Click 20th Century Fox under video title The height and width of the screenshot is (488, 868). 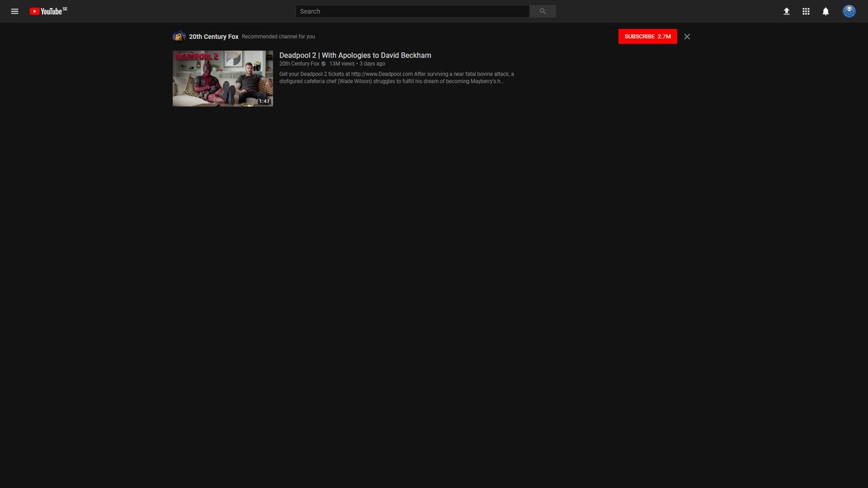point(299,64)
